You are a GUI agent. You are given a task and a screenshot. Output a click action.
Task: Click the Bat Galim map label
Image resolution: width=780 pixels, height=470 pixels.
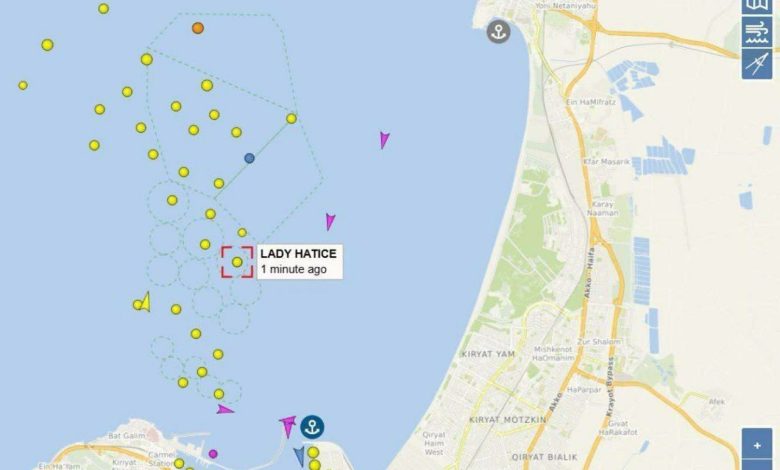tap(127, 436)
